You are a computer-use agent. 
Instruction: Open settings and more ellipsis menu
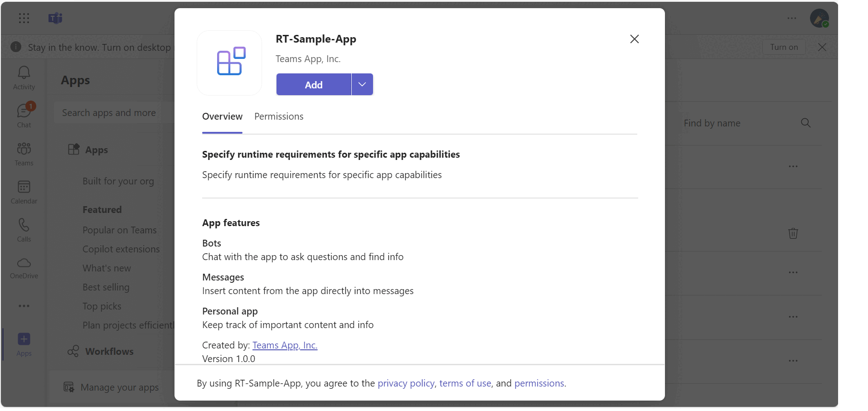(792, 18)
